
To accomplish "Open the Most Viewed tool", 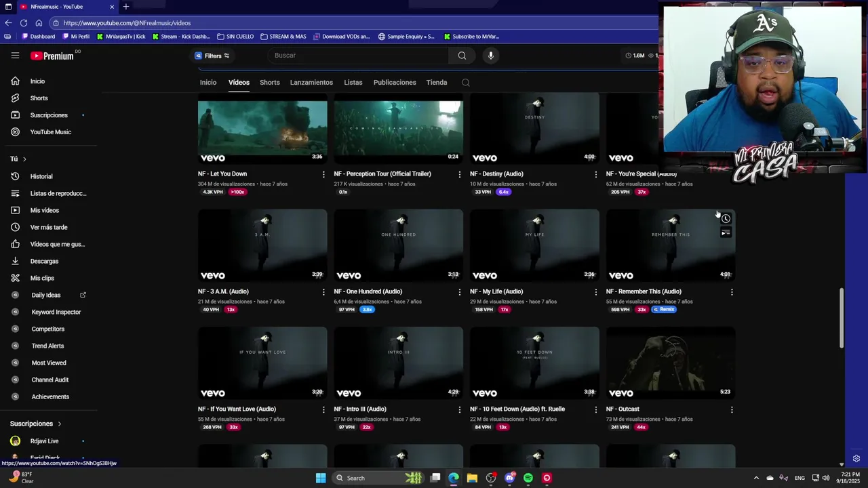I will point(48,363).
